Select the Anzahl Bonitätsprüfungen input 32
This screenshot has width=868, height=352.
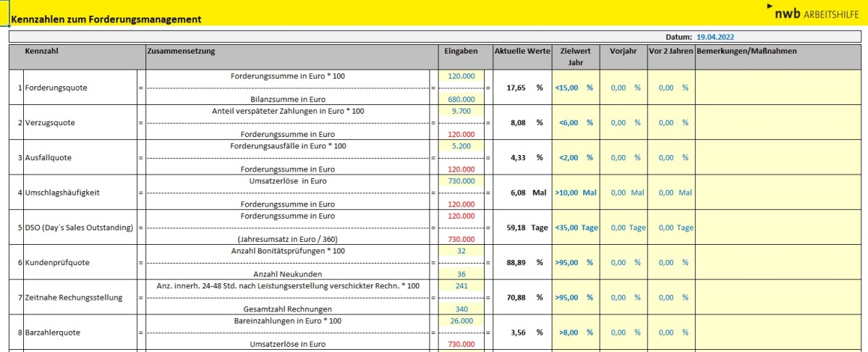(x=461, y=251)
